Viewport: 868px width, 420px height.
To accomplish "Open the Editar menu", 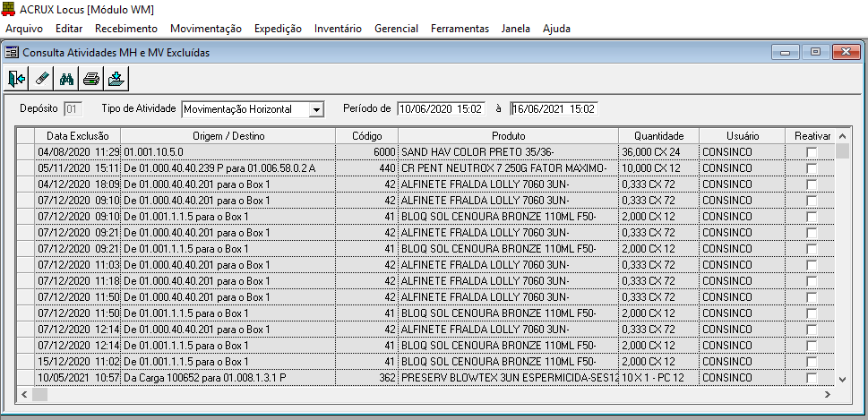I will click(69, 29).
